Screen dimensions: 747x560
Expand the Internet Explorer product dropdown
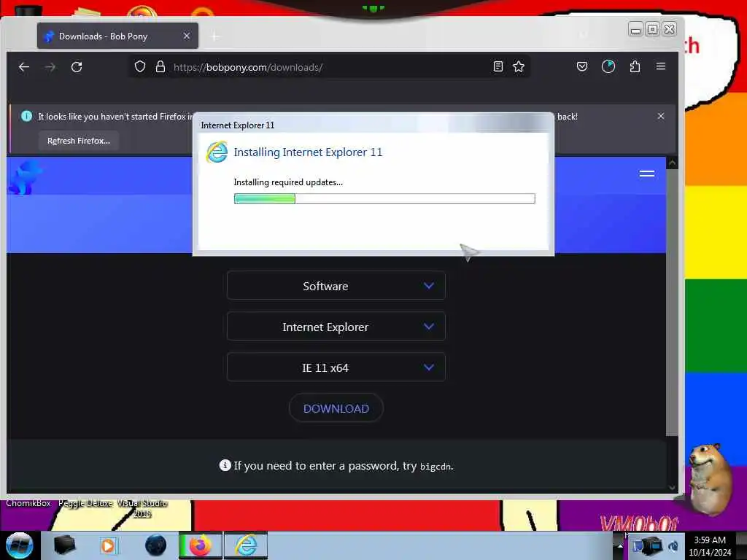[336, 327]
